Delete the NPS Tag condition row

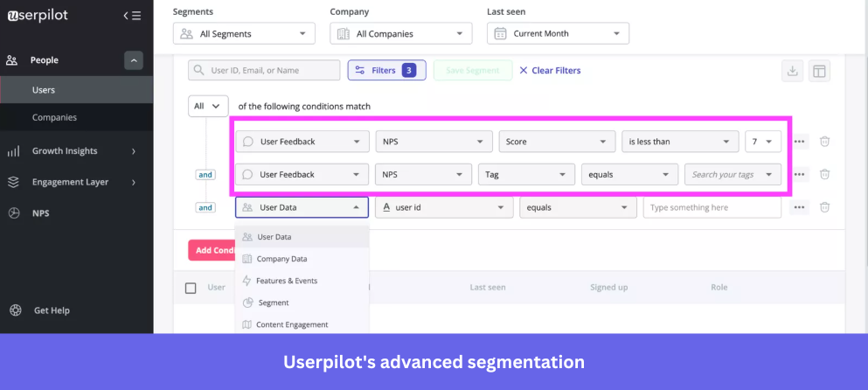pos(824,174)
